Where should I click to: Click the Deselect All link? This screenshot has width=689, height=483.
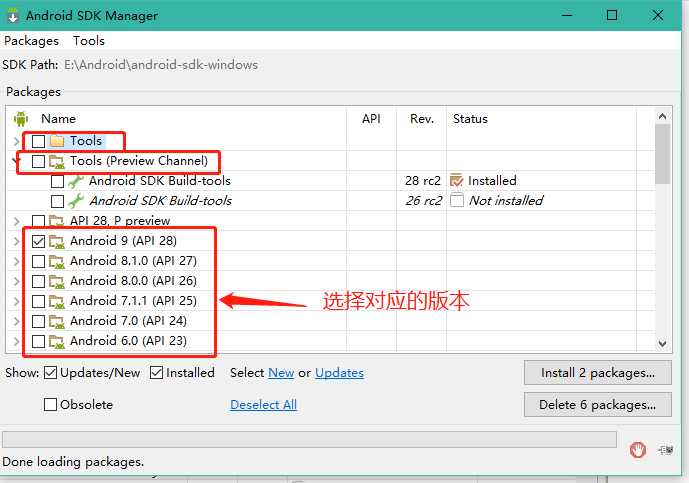(264, 404)
